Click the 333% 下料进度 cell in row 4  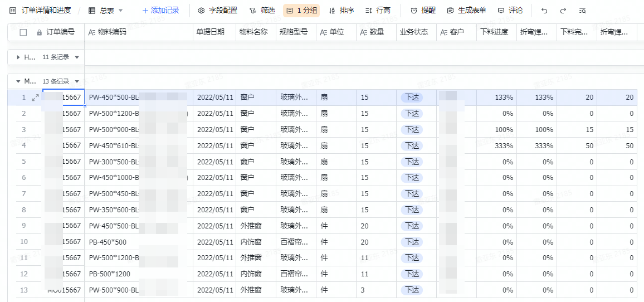(x=496, y=145)
